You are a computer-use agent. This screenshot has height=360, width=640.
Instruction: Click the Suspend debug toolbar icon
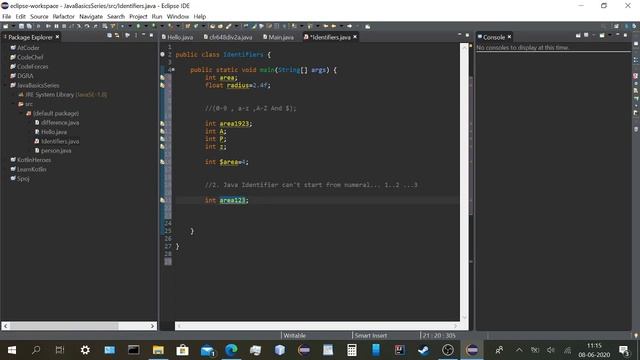click(x=56, y=26)
